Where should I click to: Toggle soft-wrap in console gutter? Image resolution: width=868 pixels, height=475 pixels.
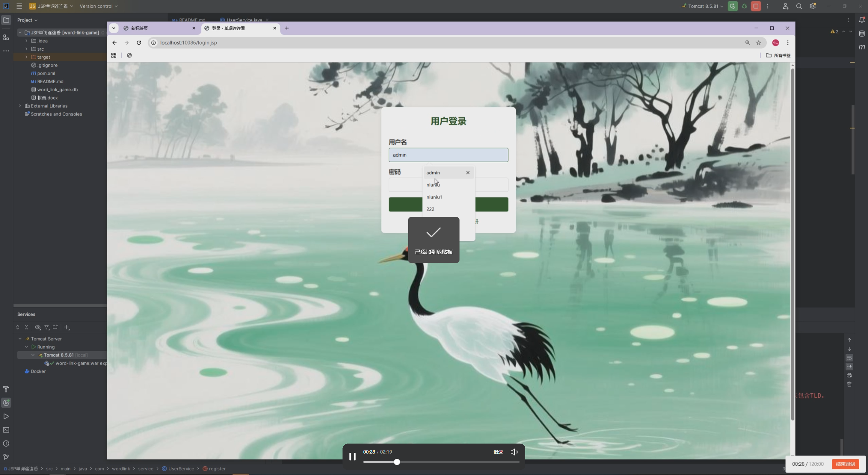tap(849, 358)
